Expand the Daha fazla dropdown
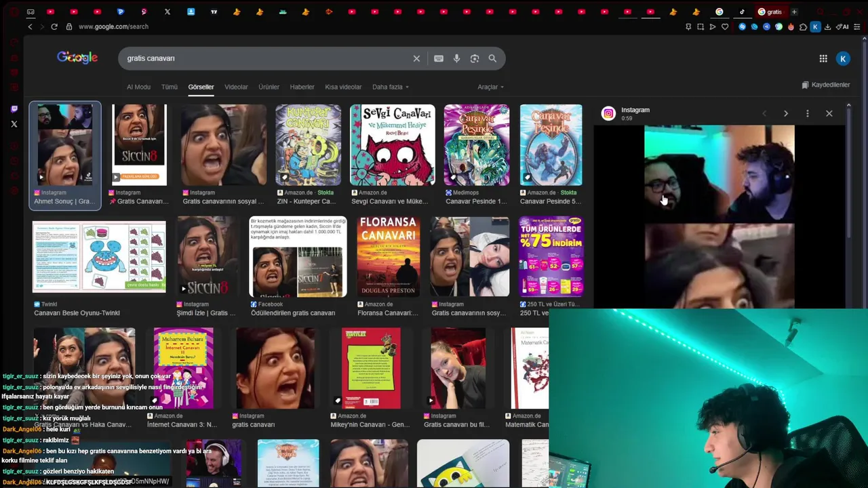Image resolution: width=868 pixels, height=488 pixels. point(390,87)
